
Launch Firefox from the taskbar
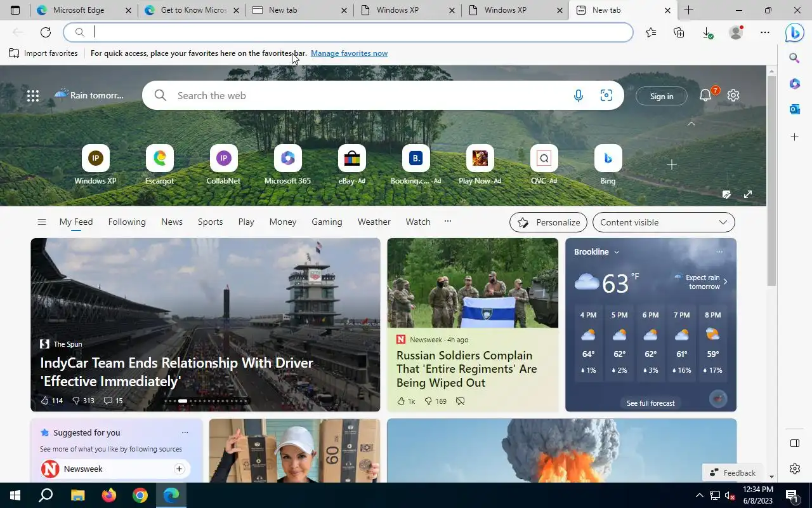click(109, 495)
